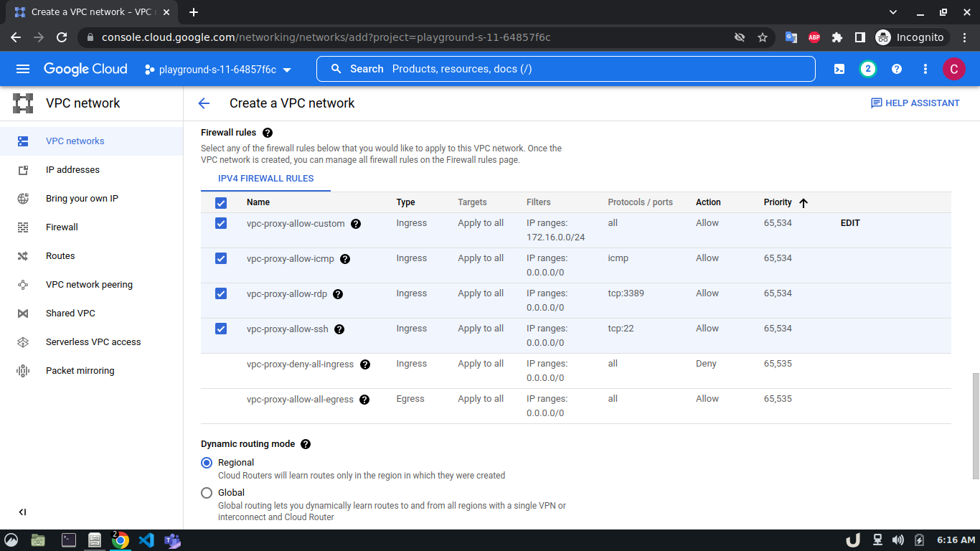Click the Egress type cell
This screenshot has height=551, width=980.
click(x=410, y=399)
